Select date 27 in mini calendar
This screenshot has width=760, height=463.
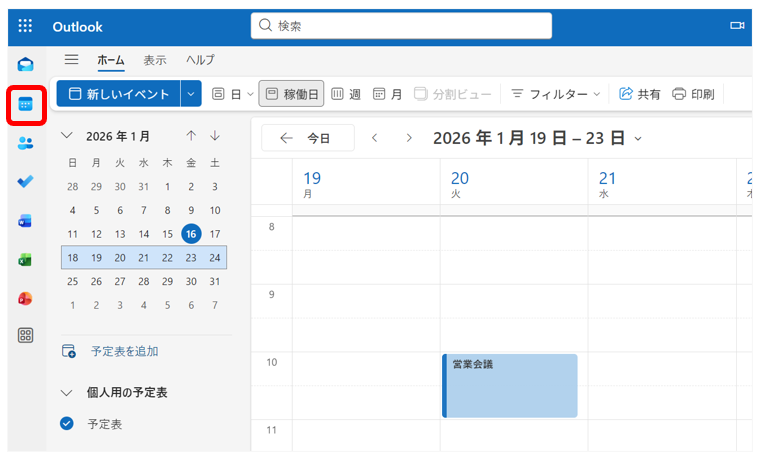[x=120, y=281]
